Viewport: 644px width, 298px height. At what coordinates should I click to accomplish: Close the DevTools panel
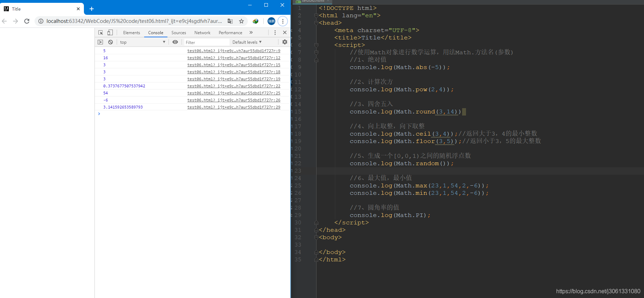point(285,32)
